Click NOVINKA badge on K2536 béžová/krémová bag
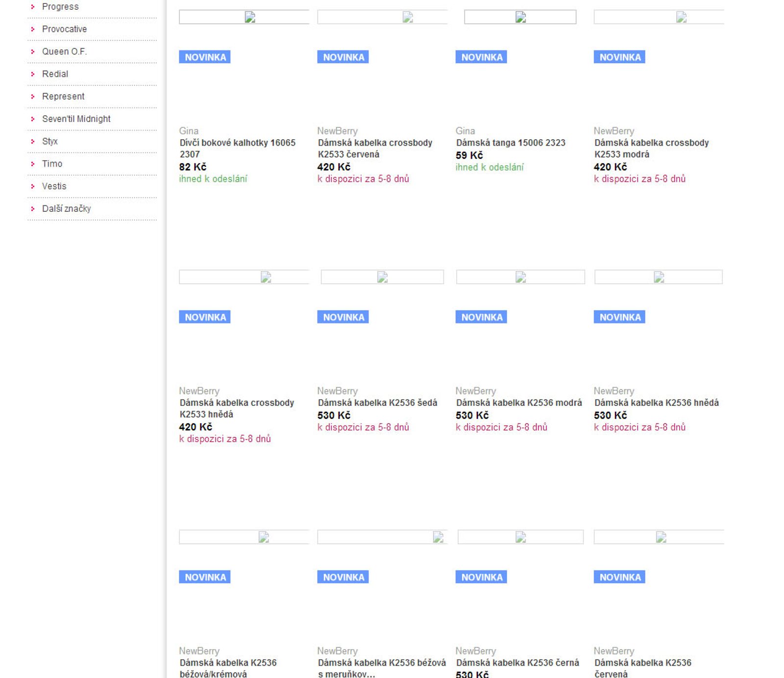The height and width of the screenshot is (678, 784). click(205, 578)
